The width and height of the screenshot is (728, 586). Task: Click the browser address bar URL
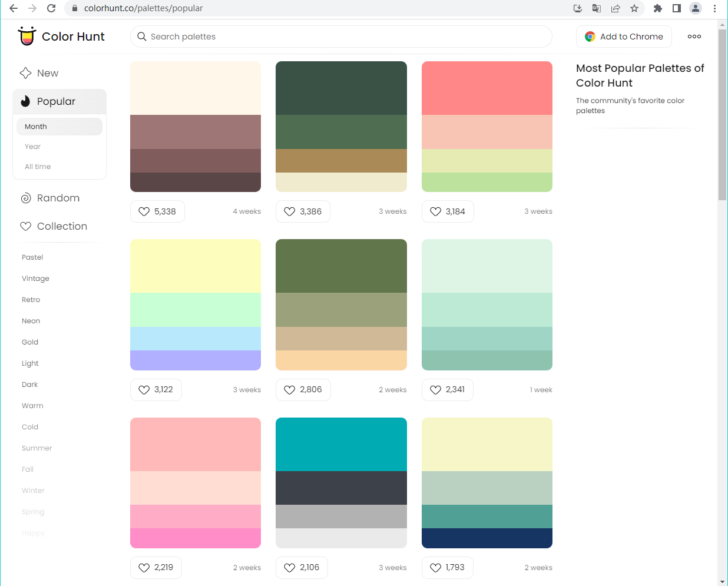[143, 8]
